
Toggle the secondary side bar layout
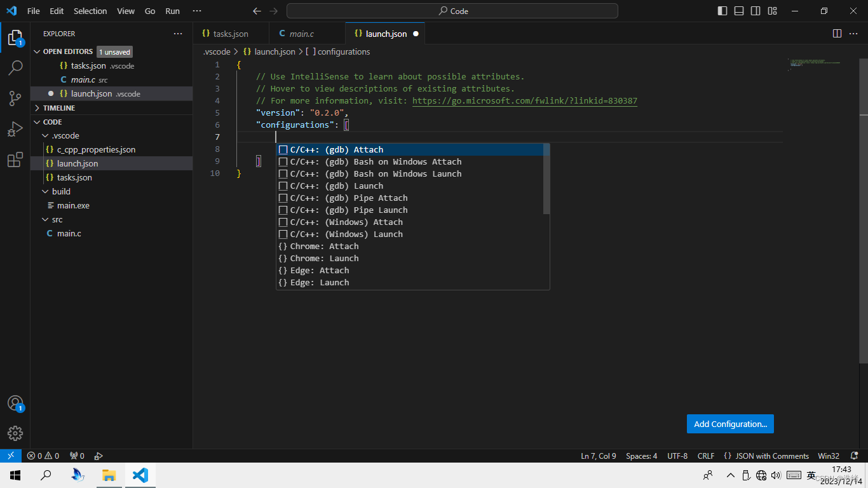tap(756, 11)
